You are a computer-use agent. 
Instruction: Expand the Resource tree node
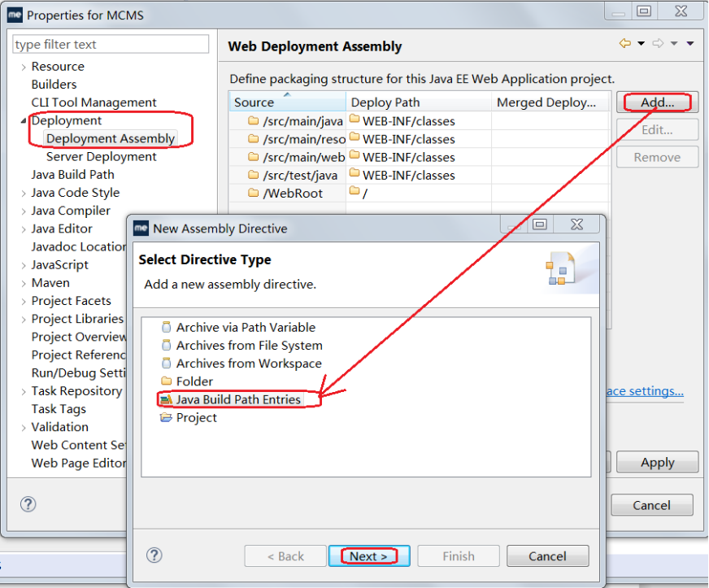[x=24, y=67]
